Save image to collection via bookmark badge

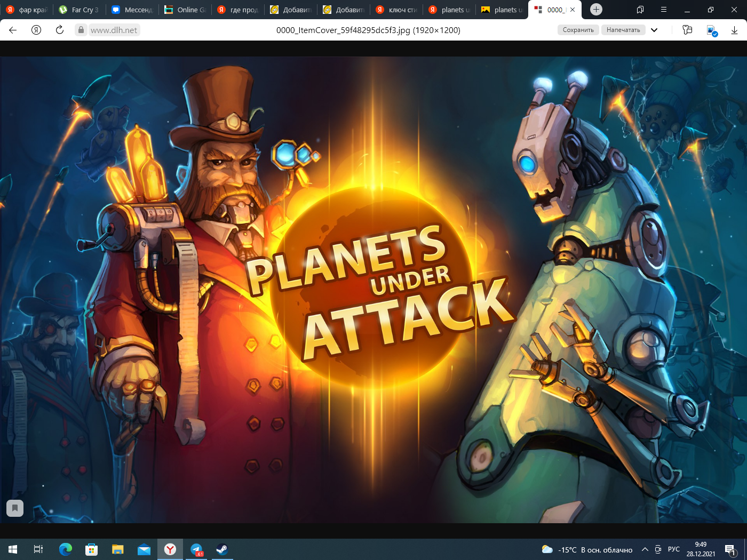[x=15, y=508]
